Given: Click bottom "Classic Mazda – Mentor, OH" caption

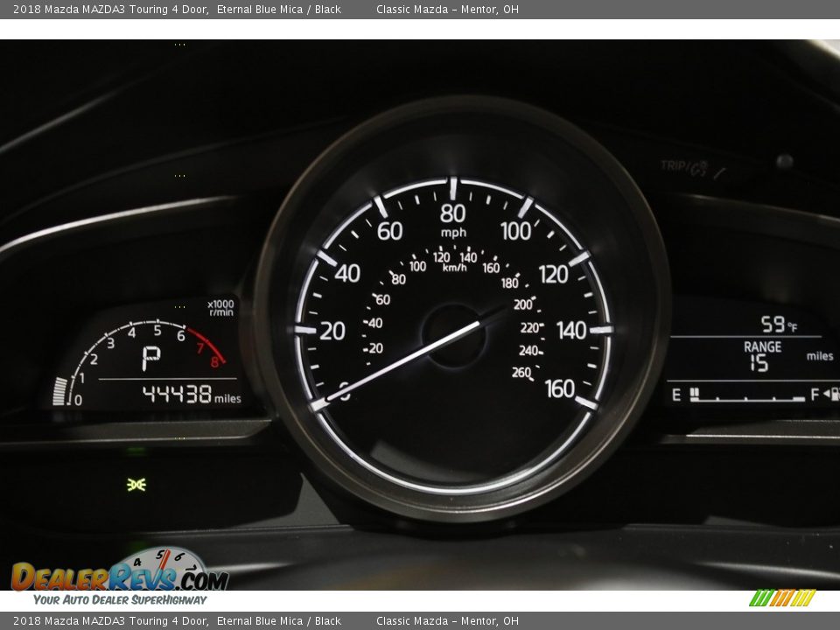Looking at the screenshot, I should [x=447, y=621].
